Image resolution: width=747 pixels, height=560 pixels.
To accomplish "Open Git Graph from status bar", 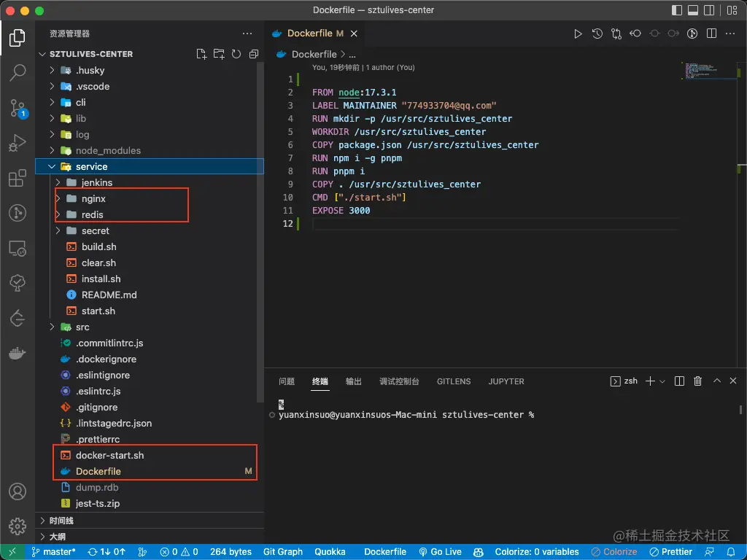I will coord(283,552).
